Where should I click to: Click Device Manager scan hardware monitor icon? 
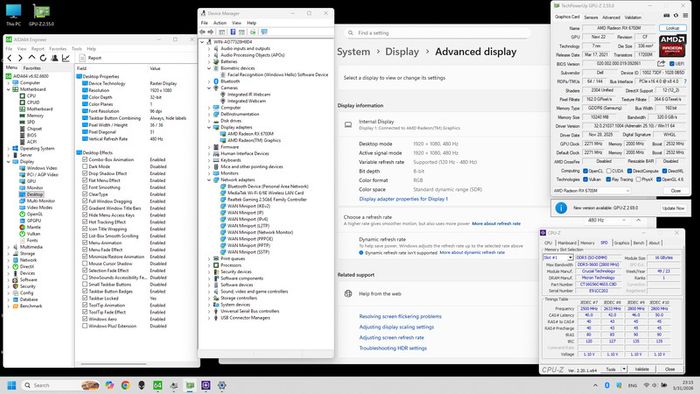tap(264, 32)
